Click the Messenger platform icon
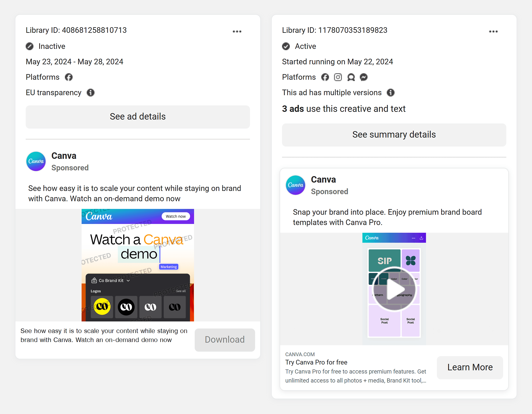532x414 pixels. click(x=363, y=77)
